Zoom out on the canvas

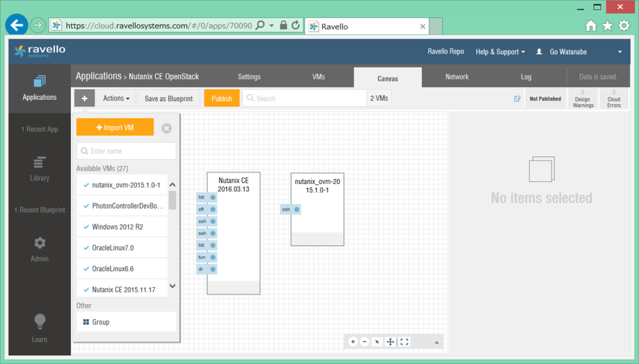click(364, 342)
